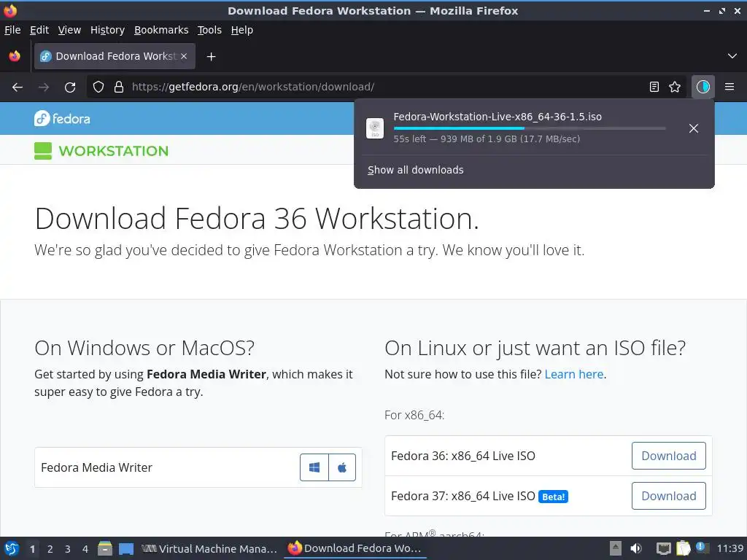Click the WORKSTATION heading link

[x=113, y=151]
